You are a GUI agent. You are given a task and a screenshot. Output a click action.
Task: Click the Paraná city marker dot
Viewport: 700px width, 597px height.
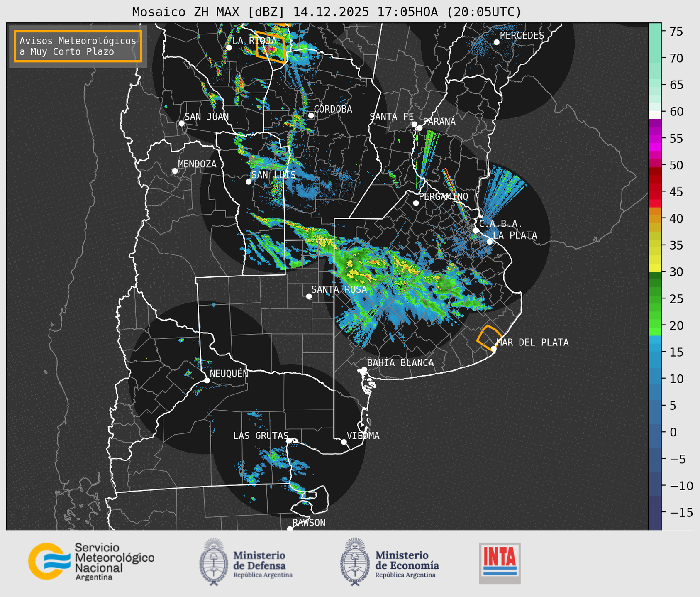420,128
